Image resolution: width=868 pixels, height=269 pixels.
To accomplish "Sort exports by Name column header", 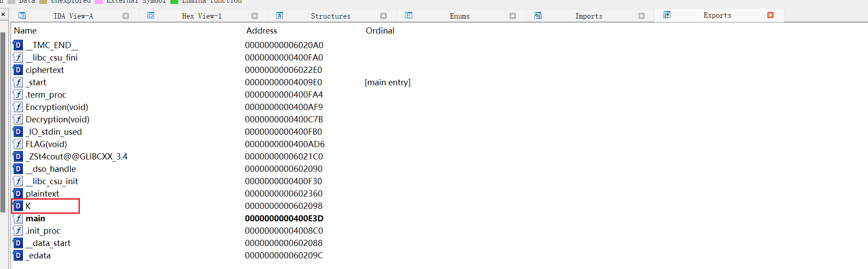I will click(25, 30).
